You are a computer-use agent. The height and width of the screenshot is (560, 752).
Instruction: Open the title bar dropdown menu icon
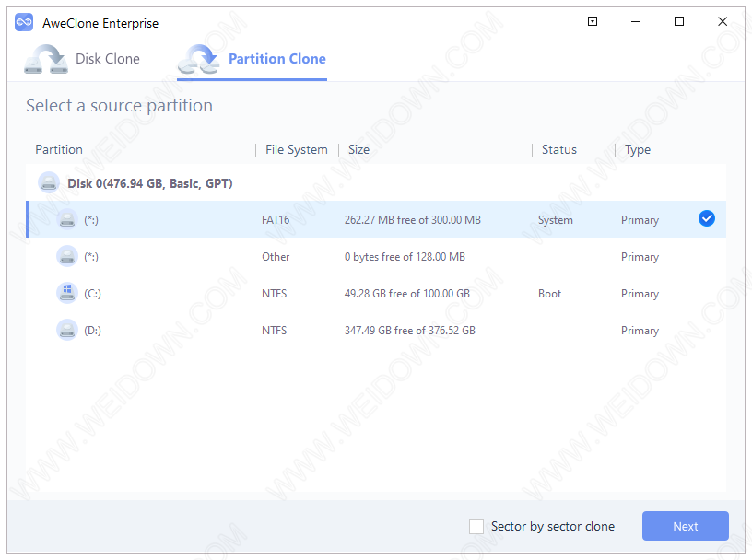[593, 21]
